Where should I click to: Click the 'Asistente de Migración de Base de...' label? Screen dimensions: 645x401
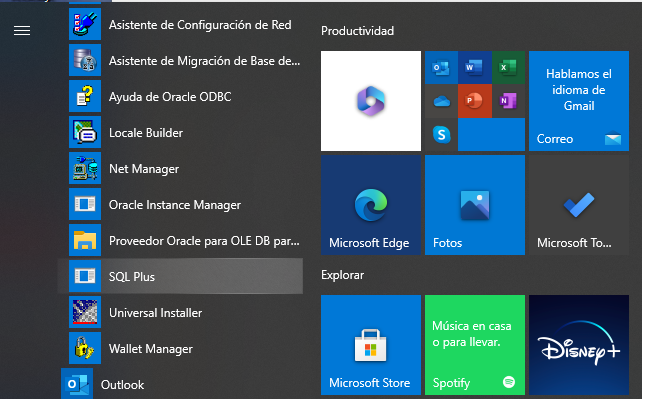tap(204, 61)
